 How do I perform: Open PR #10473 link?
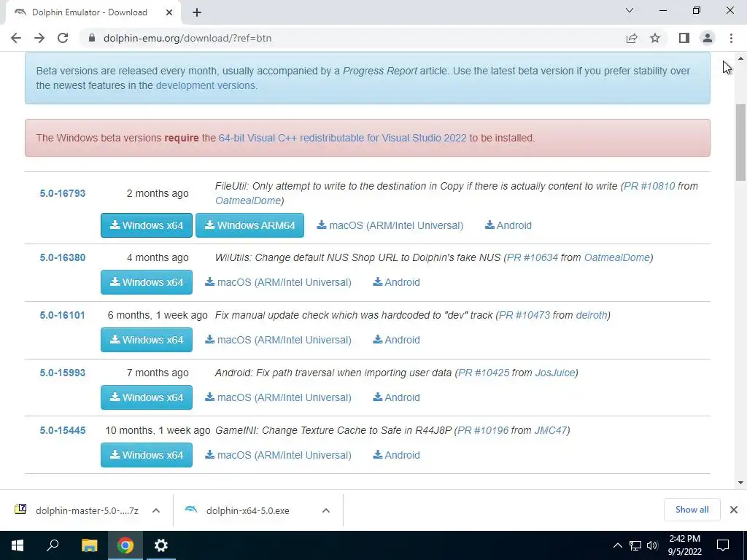tap(524, 315)
